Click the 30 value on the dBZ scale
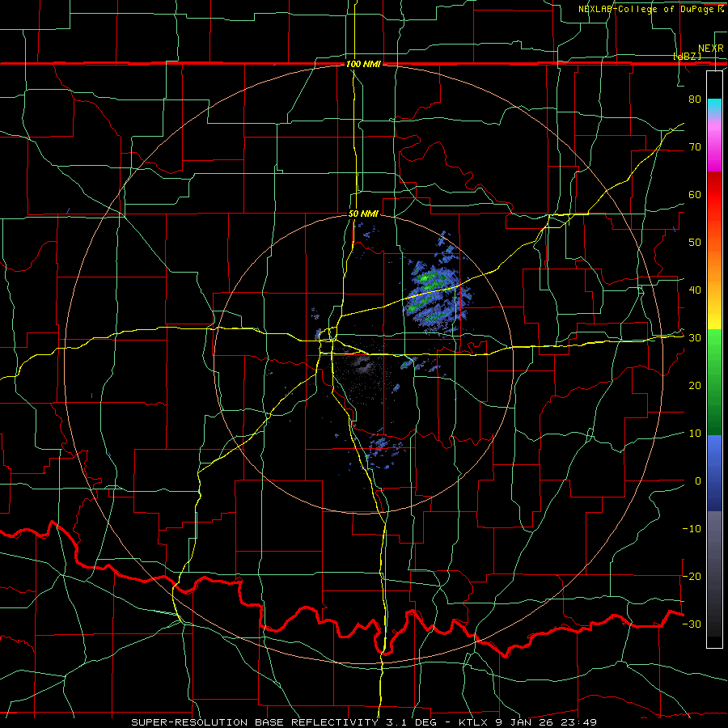The image size is (728, 728). coord(695,338)
